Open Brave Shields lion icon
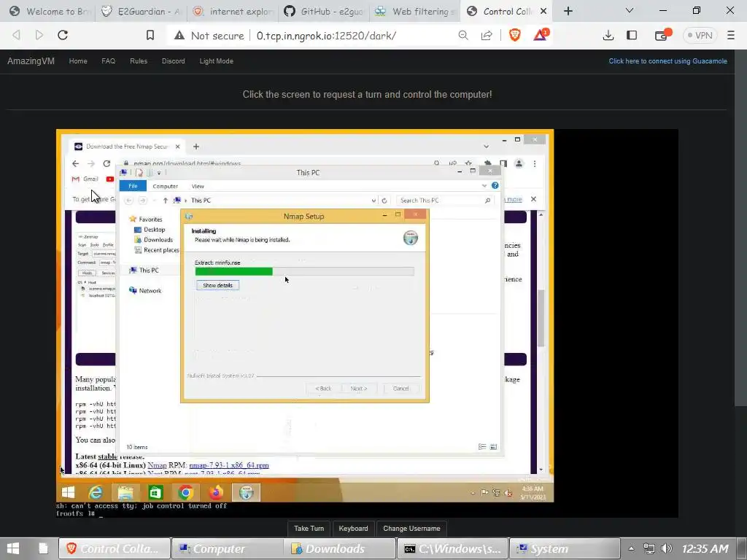Viewport: 747px width, 560px height. 514,35
